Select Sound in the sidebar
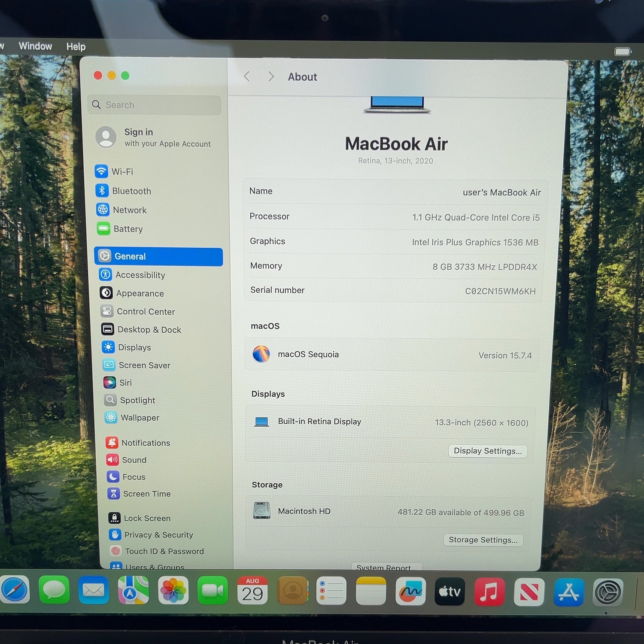Screen dimensions: 644x644 click(x=127, y=460)
